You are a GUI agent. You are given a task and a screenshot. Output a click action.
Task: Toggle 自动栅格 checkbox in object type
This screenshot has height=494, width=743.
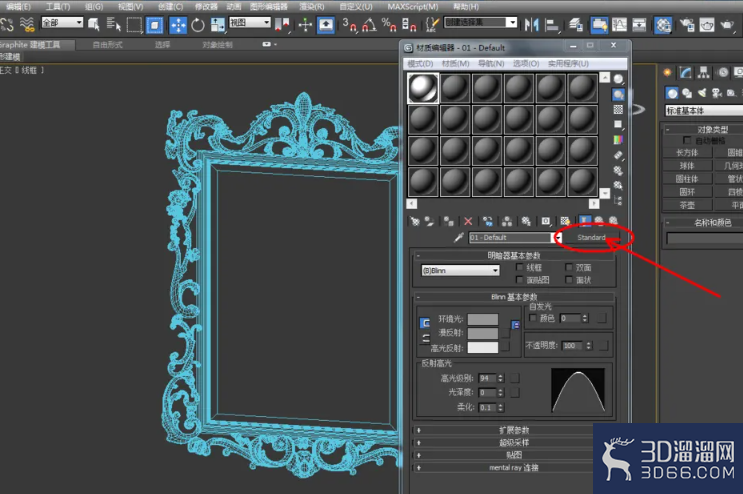(687, 140)
